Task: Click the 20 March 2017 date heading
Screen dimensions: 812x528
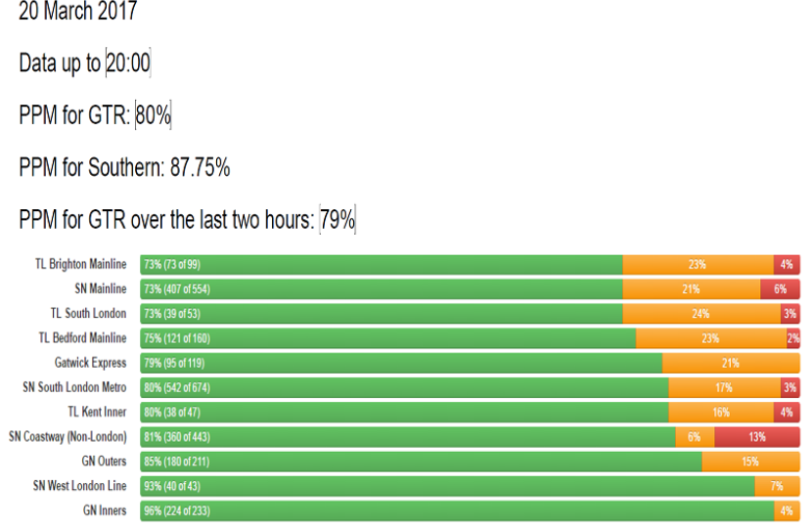Action: point(78,12)
